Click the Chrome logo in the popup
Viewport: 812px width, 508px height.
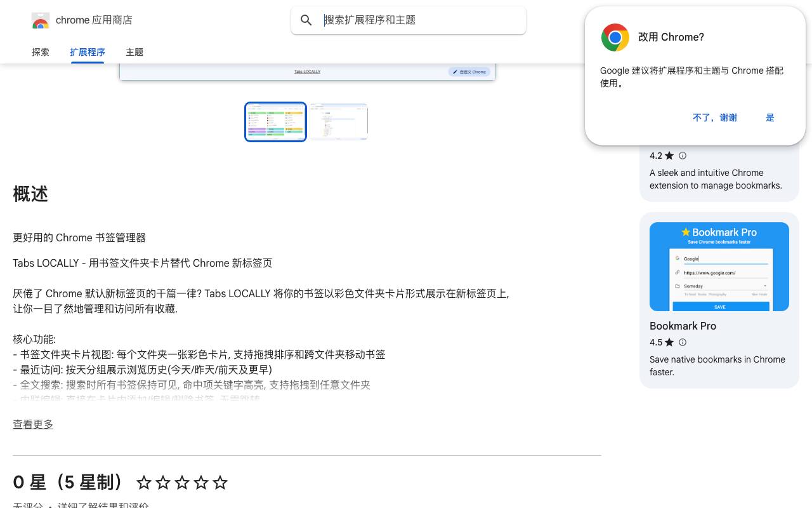click(x=615, y=37)
